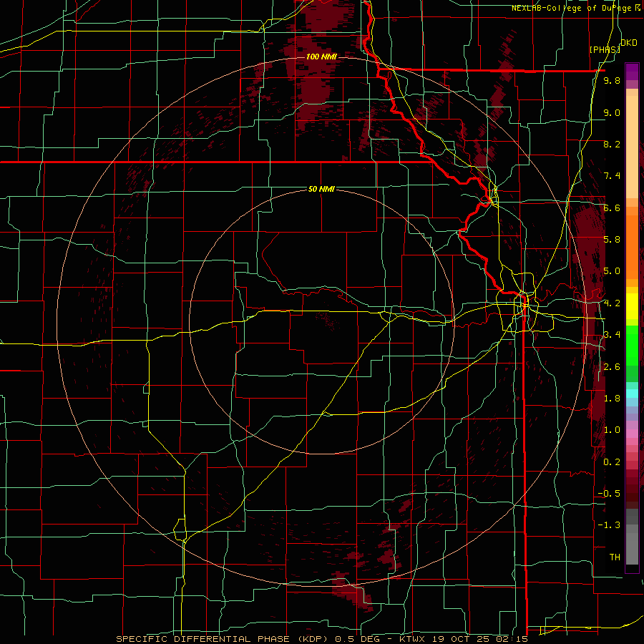644x644 pixels.
Task: Click the 9.8 value on the scale
Action: (x=612, y=80)
